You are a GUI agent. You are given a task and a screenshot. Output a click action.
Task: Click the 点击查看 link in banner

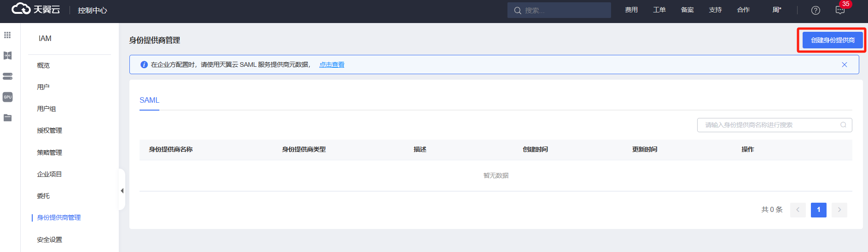click(x=332, y=65)
